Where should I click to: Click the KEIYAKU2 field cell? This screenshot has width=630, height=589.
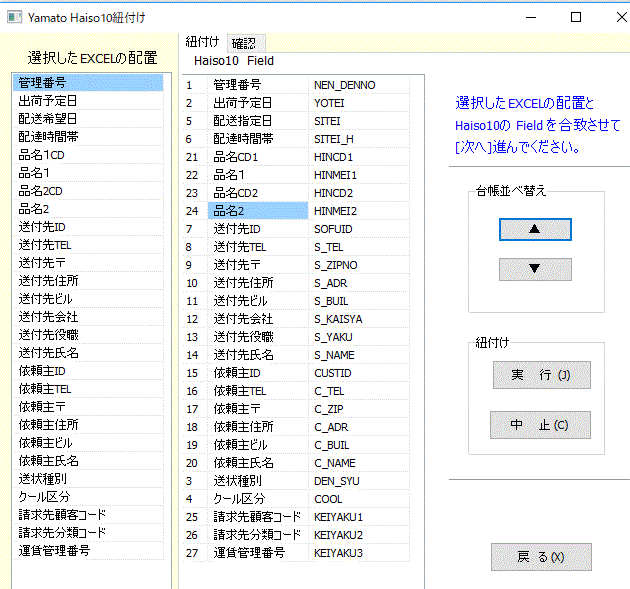(x=359, y=535)
